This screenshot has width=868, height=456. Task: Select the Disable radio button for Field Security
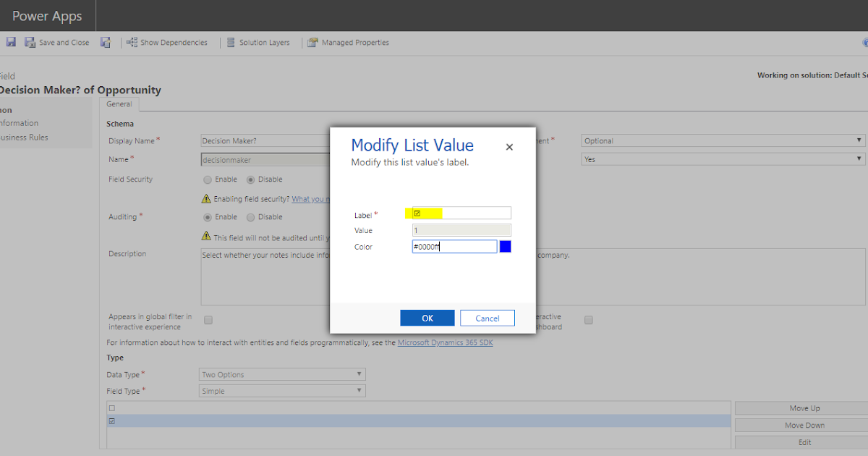pos(250,179)
